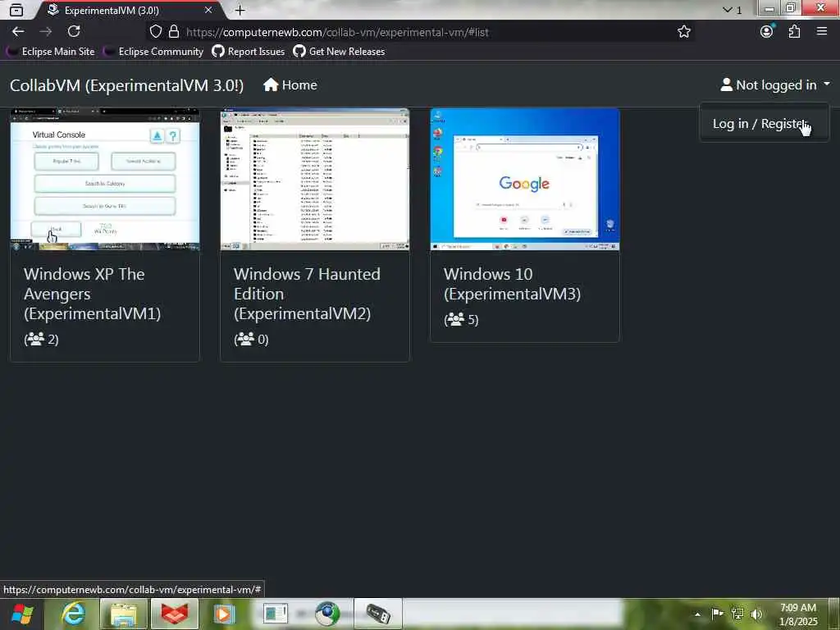This screenshot has width=840, height=630.
Task: Click the Action Center flag tray icon
Action: 717,614
